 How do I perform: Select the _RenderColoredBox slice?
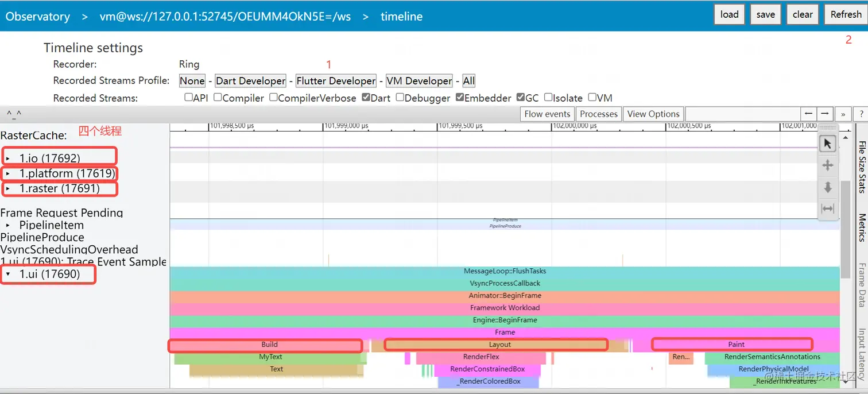(489, 381)
